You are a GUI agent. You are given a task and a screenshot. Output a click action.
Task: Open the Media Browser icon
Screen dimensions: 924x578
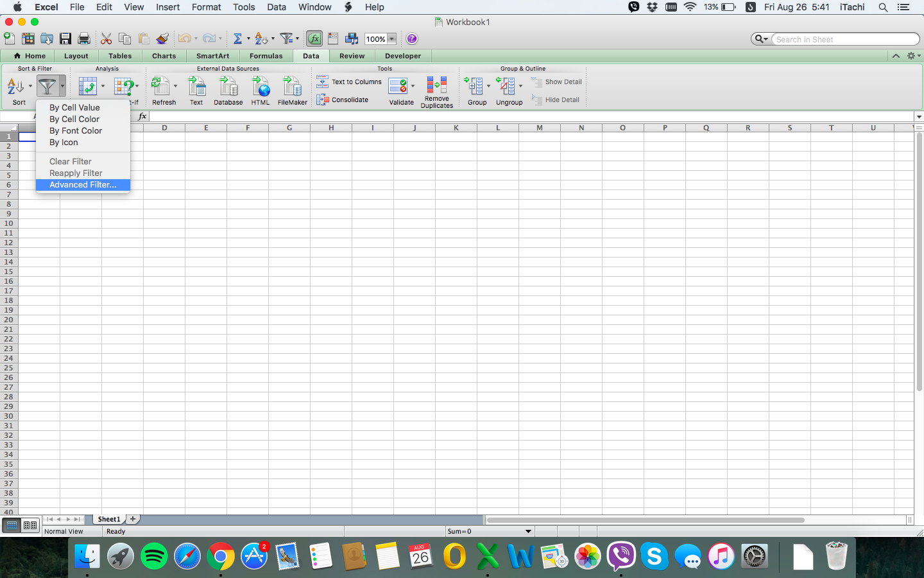pyautogui.click(x=352, y=39)
